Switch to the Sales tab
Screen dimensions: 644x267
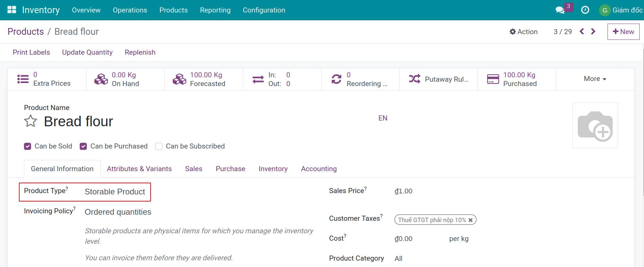click(x=194, y=169)
